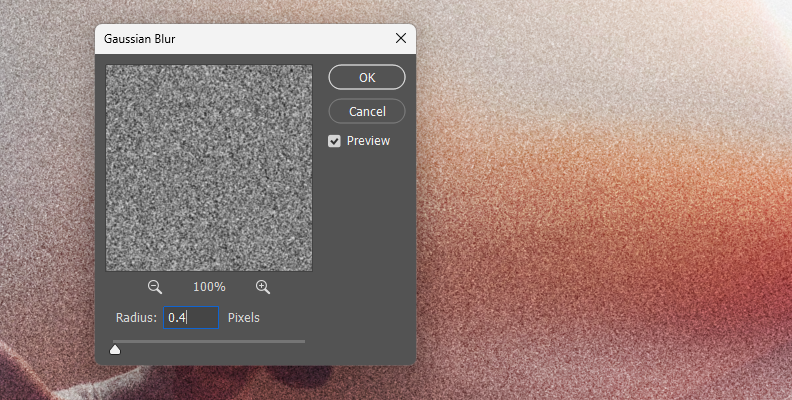This screenshot has height=400, width=792.
Task: Click the 100% zoom level text
Action: 209,287
